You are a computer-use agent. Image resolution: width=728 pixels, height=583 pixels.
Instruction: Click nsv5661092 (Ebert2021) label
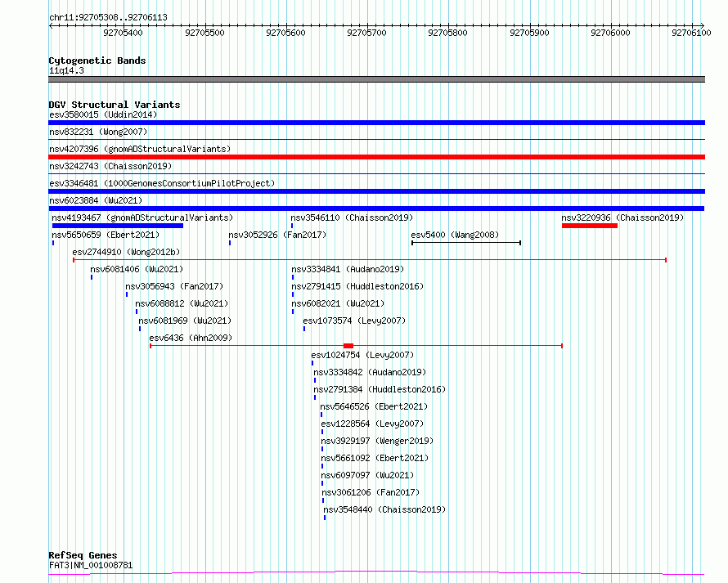pyautogui.click(x=375, y=458)
